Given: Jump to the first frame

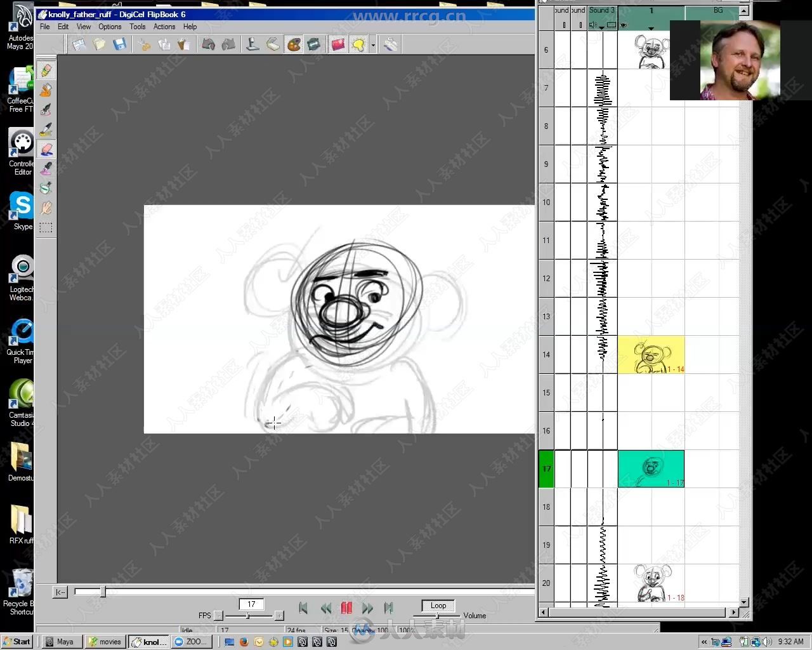Looking at the screenshot, I should click(303, 608).
